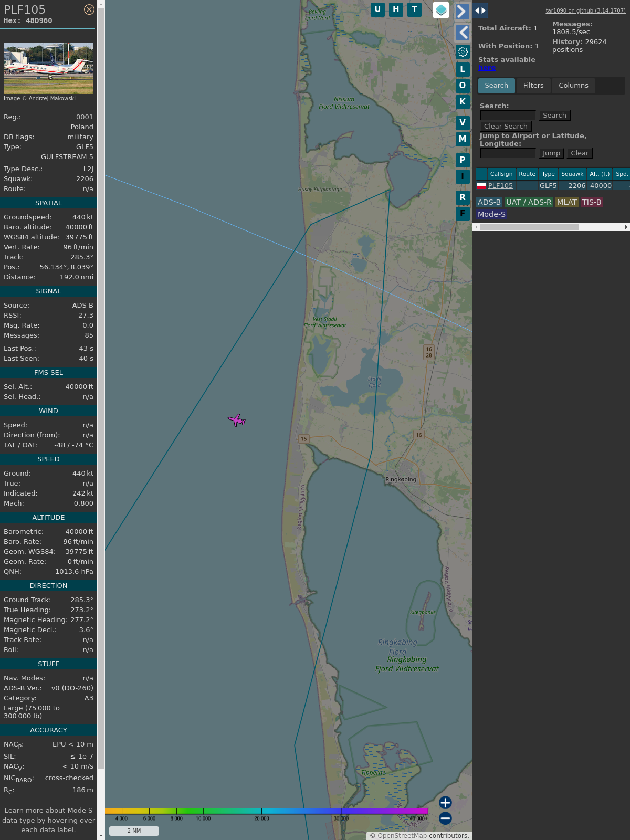Zoom in on the map
This screenshot has width=630, height=840.
click(x=445, y=803)
